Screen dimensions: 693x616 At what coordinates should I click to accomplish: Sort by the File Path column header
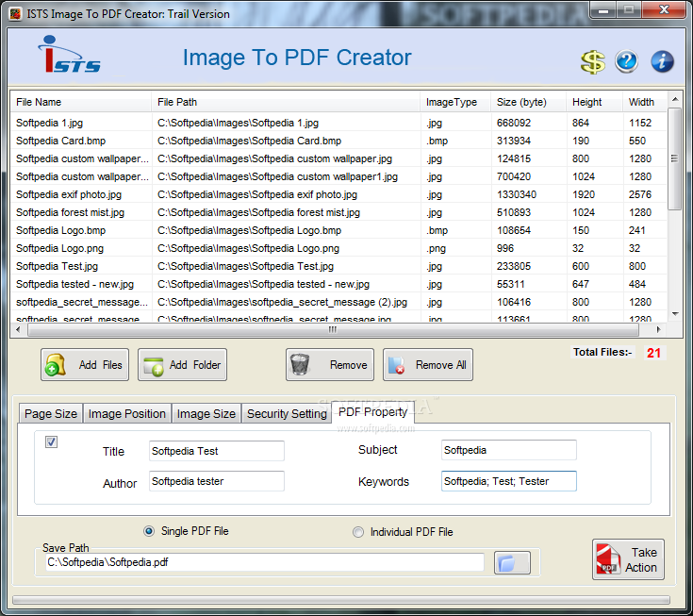pyautogui.click(x=286, y=102)
